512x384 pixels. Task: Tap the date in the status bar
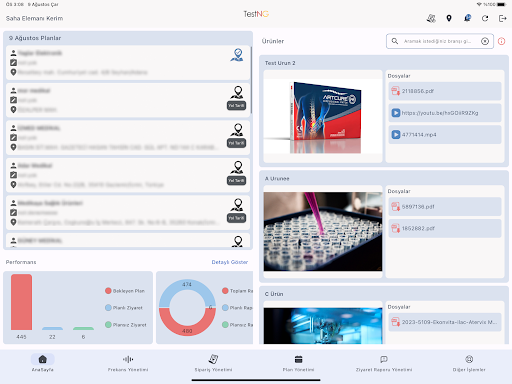point(43,4)
